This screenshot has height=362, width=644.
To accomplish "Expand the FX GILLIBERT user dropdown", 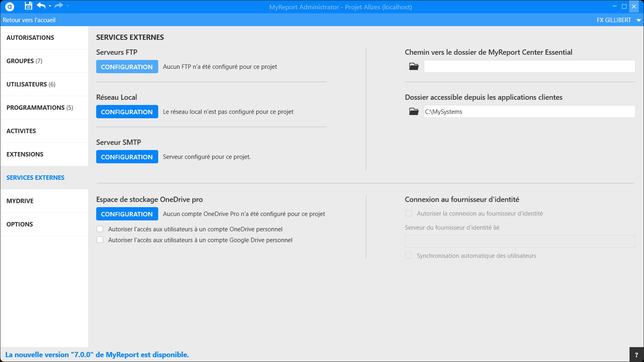I will click(638, 20).
